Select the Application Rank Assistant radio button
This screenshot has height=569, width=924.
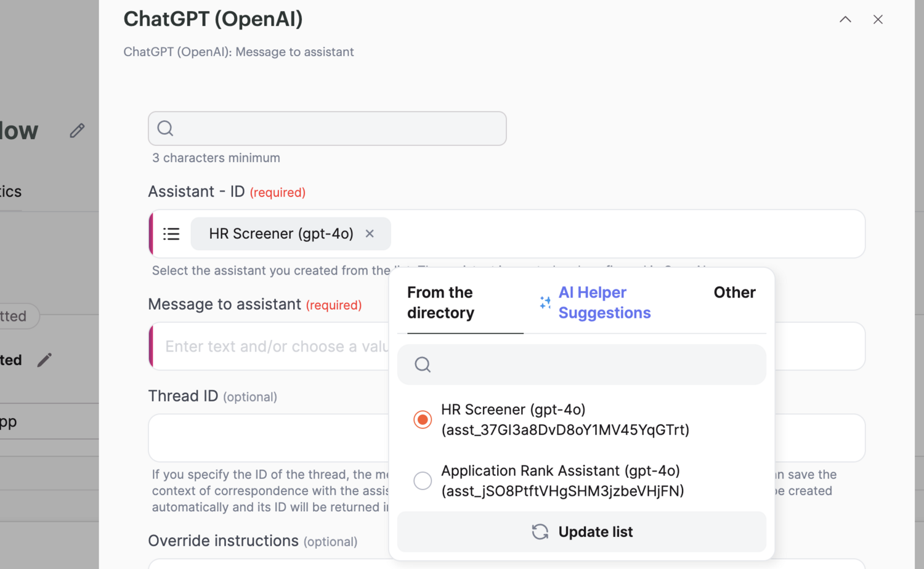click(x=423, y=480)
